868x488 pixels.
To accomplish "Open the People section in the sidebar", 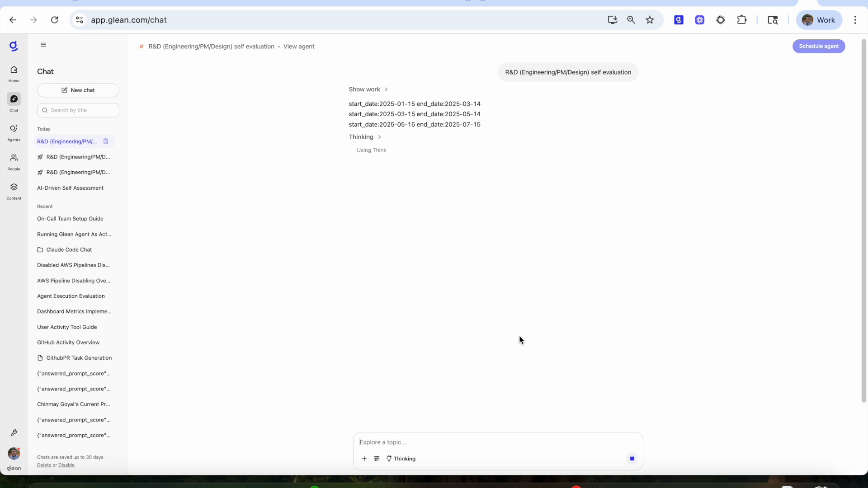I will (x=14, y=162).
